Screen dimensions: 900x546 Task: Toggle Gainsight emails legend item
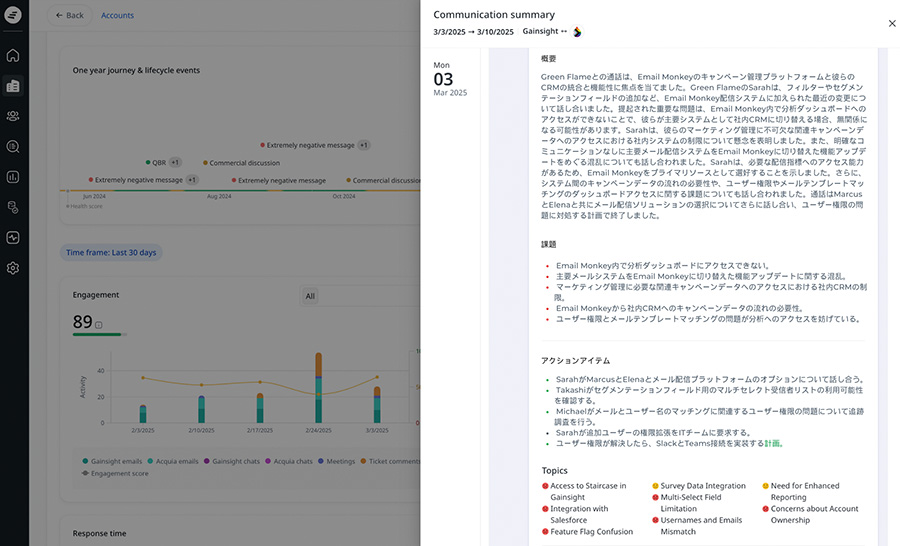point(112,461)
